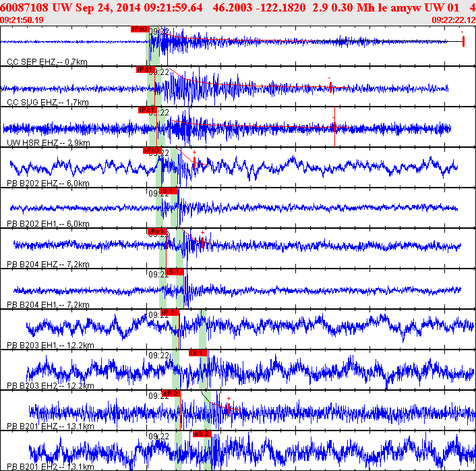Click the red coda end marker on PB B202 EHZ
Screen dimensions: 476x471
click(194, 162)
